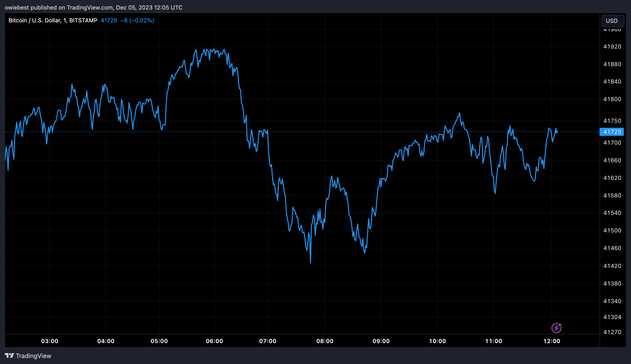Click the 41725 last price in legend
631x364 pixels.
coord(109,20)
